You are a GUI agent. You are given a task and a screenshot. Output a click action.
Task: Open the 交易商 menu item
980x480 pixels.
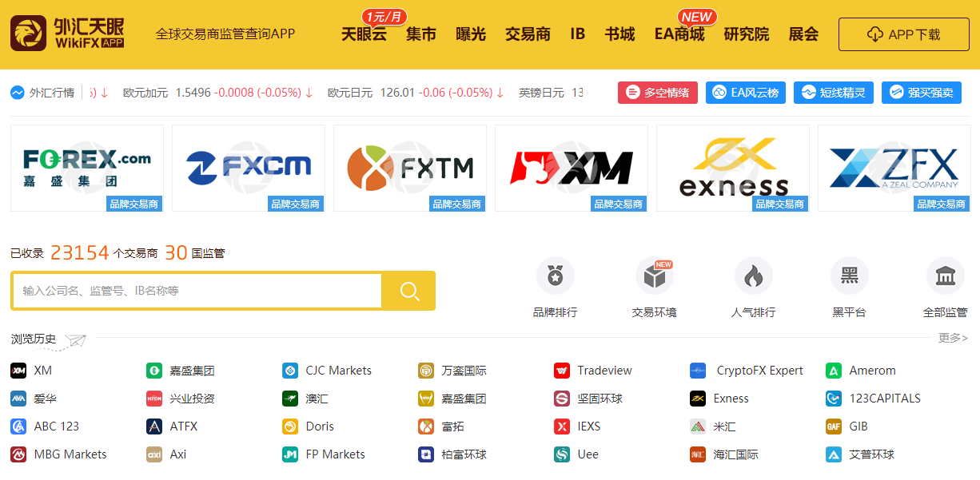click(x=528, y=34)
